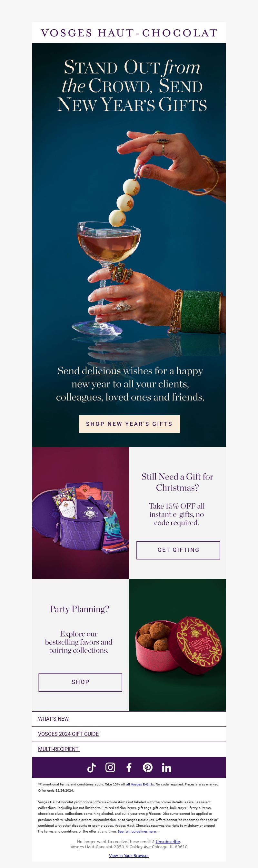Open the Vosges 2024 Gift Guide link
Image resolution: width=258 pixels, height=868 pixels.
click(68, 734)
